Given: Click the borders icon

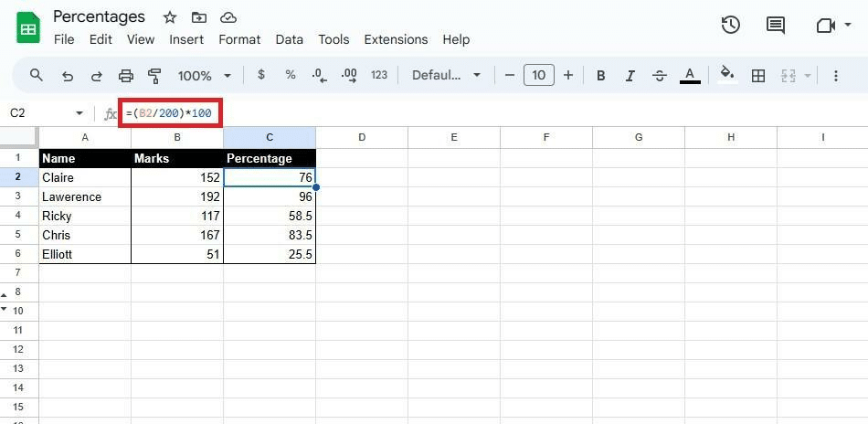Looking at the screenshot, I should 757,76.
